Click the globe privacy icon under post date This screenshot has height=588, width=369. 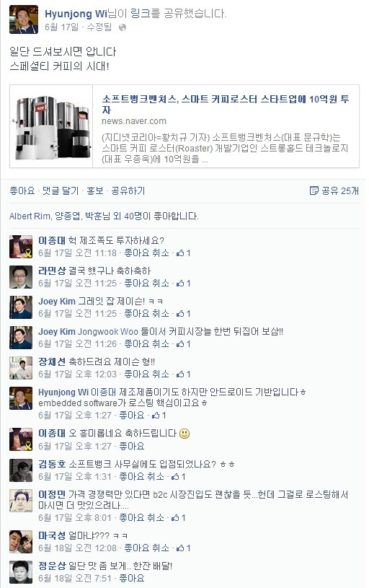coord(123,27)
